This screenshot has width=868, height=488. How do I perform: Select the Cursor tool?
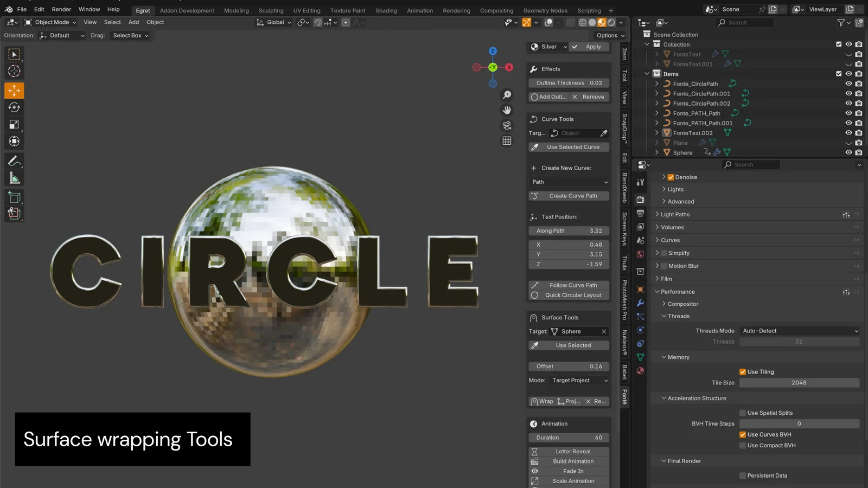point(14,71)
